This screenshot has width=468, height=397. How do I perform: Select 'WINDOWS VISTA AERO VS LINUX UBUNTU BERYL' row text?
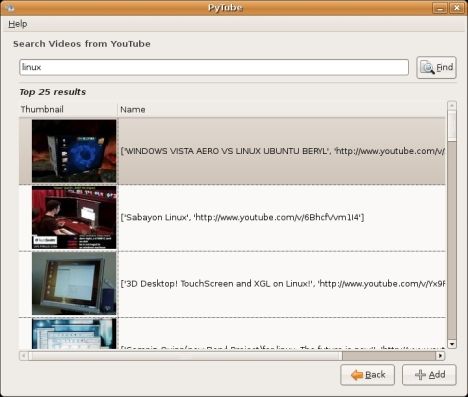click(x=283, y=151)
